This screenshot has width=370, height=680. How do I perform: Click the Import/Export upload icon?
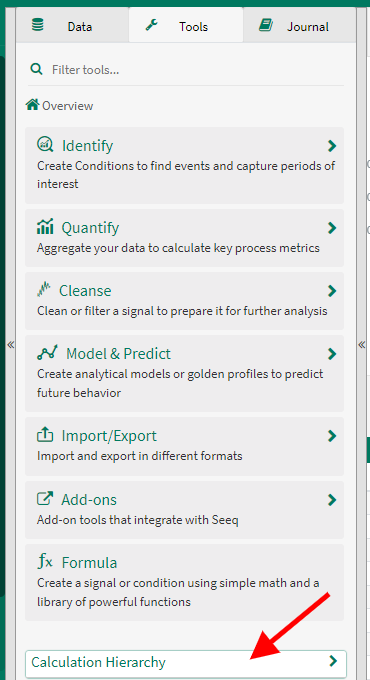point(45,435)
